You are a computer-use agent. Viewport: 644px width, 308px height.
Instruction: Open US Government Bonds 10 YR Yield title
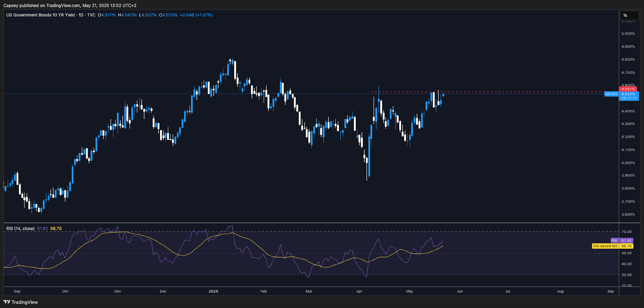(40, 15)
